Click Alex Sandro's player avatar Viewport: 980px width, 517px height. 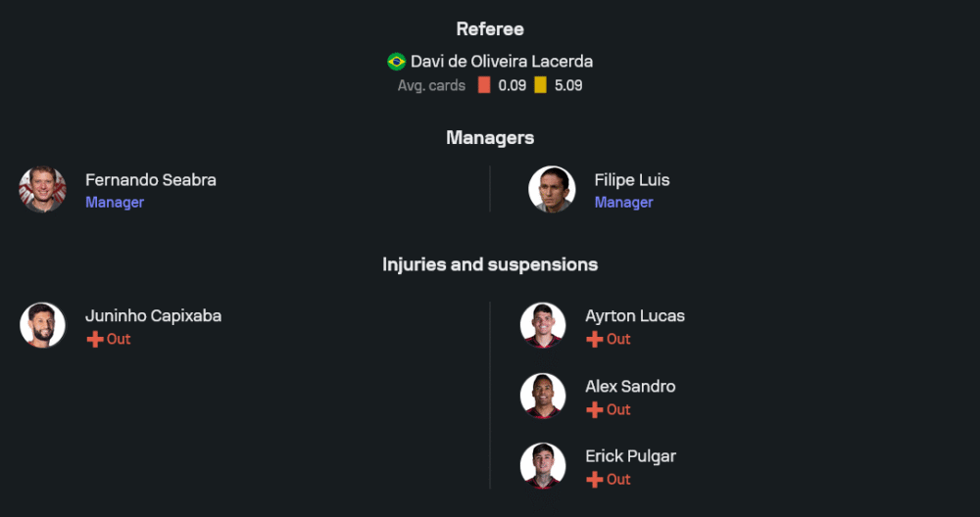(x=542, y=396)
